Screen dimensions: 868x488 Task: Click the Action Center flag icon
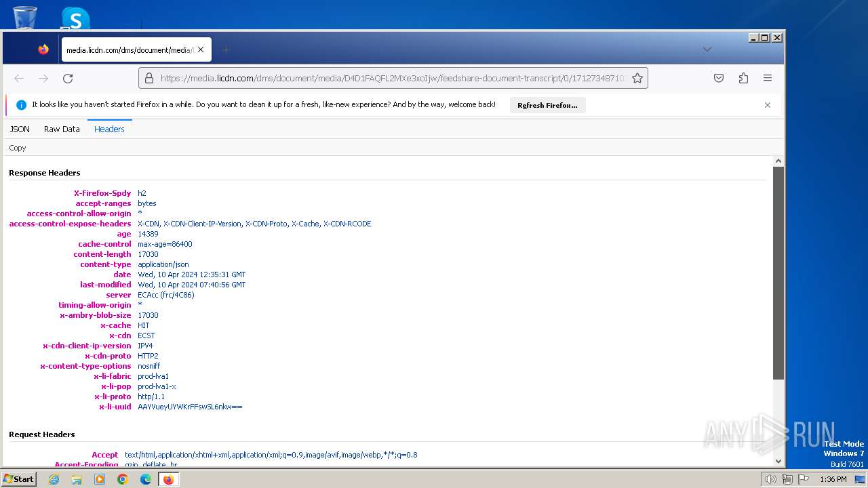804,479
